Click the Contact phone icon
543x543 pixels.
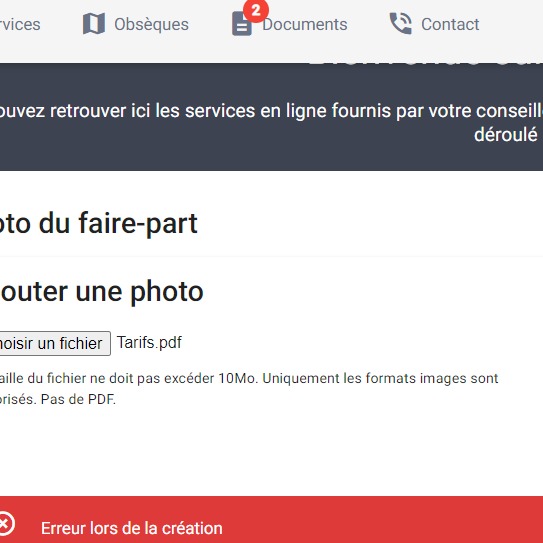(x=401, y=24)
